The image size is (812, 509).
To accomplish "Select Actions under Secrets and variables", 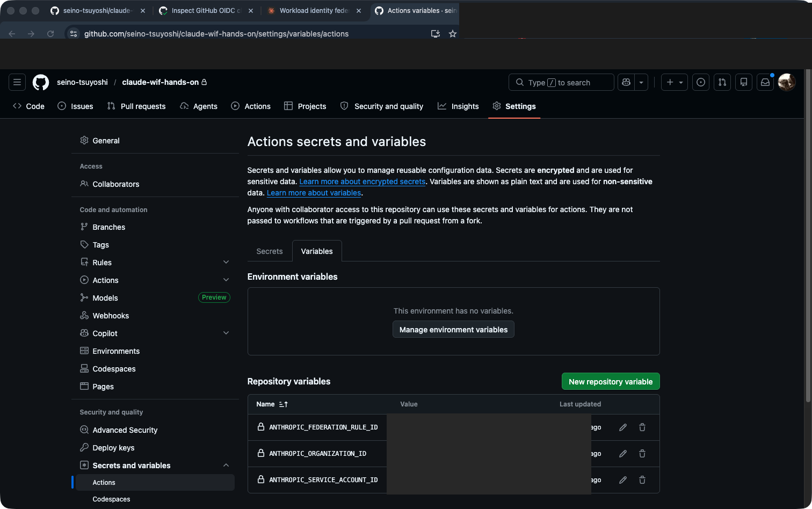I will tap(155, 483).
